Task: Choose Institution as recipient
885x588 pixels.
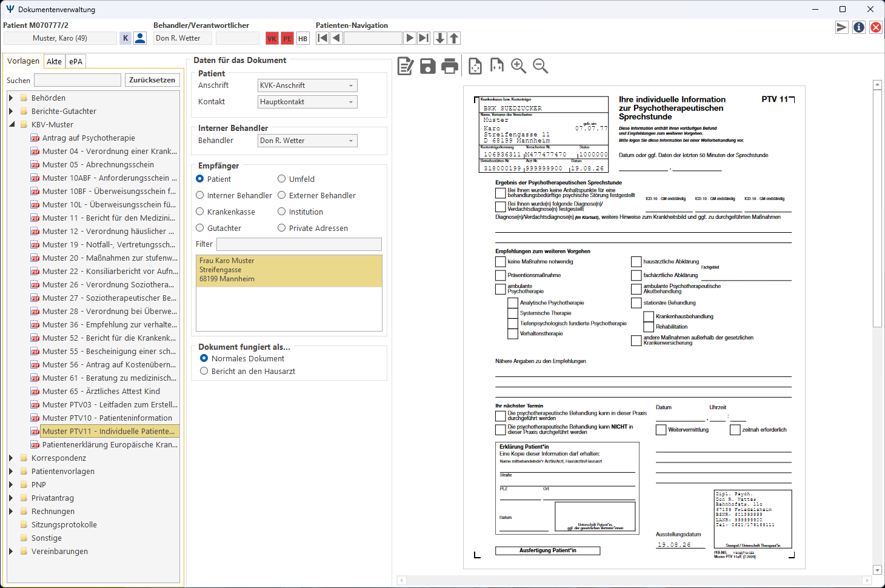Action: click(301, 212)
